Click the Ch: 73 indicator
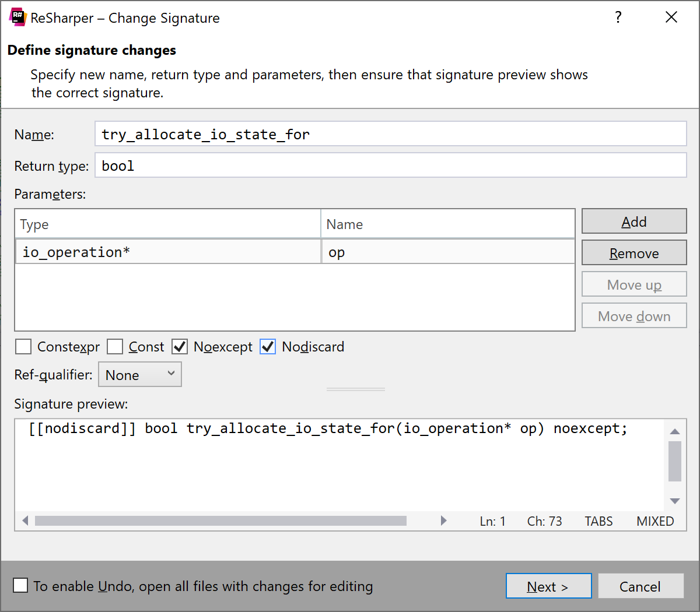700x612 pixels. pyautogui.click(x=544, y=521)
